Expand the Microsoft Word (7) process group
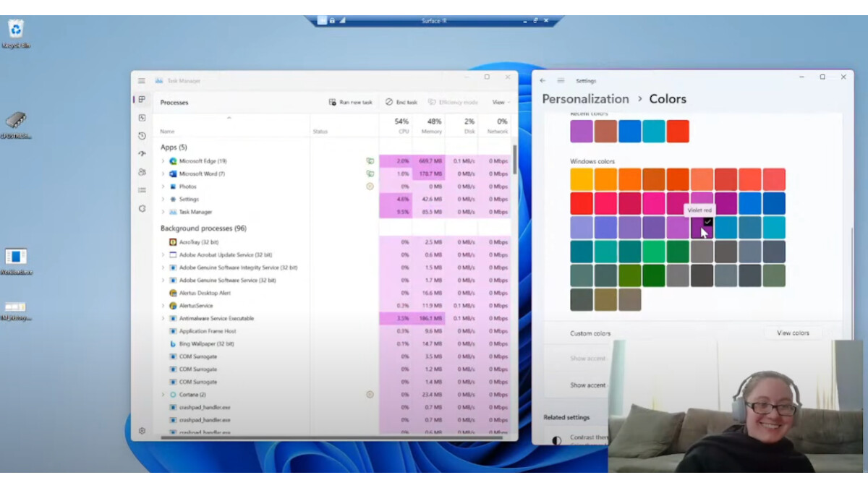Viewport: 868px width, 488px height. tap(163, 174)
